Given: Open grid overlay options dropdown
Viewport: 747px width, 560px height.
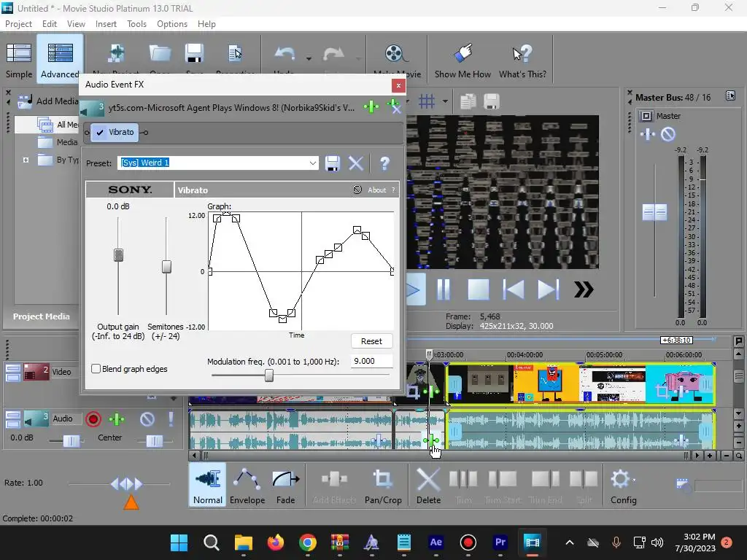Looking at the screenshot, I should point(445,101).
